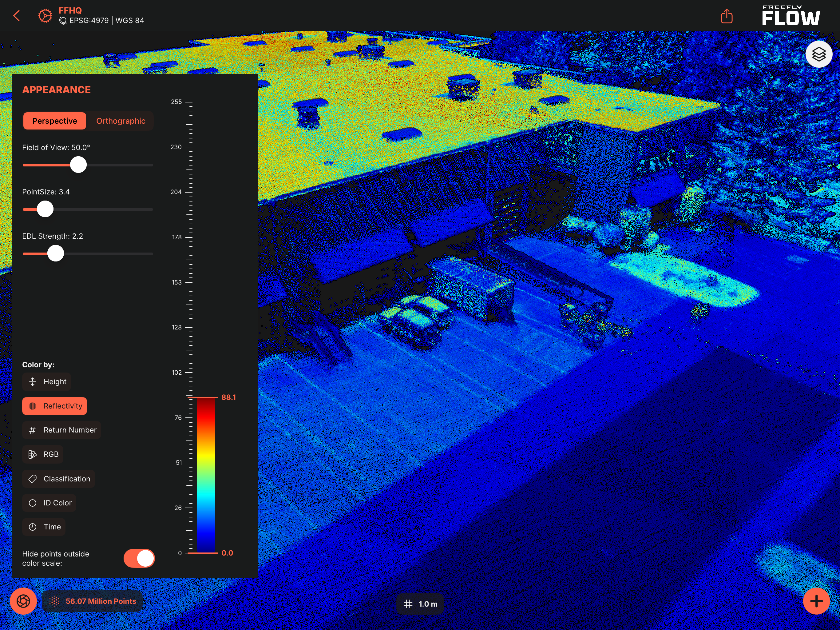Tap the share/export icon
840x630 pixels.
point(727,16)
